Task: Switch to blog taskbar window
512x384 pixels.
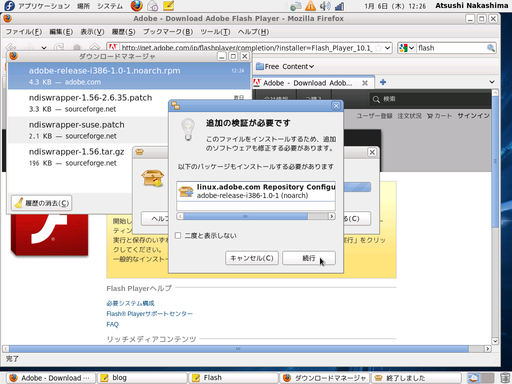Action: click(143, 378)
